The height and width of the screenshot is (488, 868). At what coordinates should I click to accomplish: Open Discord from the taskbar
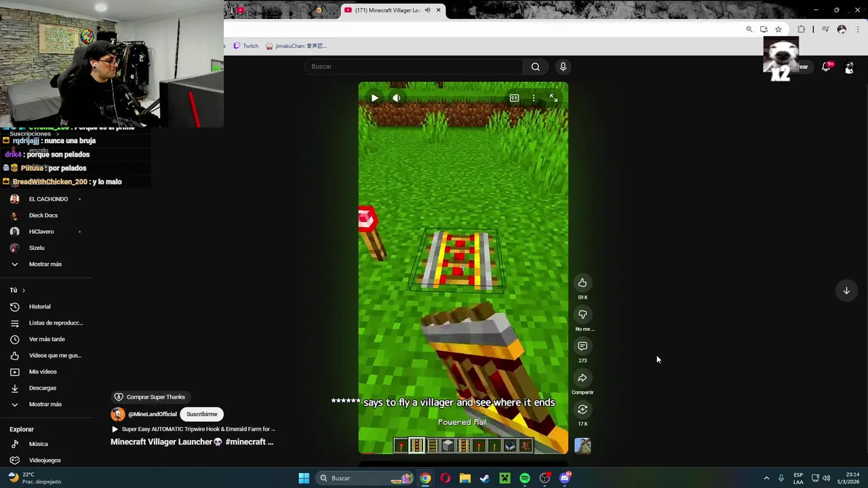click(x=565, y=479)
